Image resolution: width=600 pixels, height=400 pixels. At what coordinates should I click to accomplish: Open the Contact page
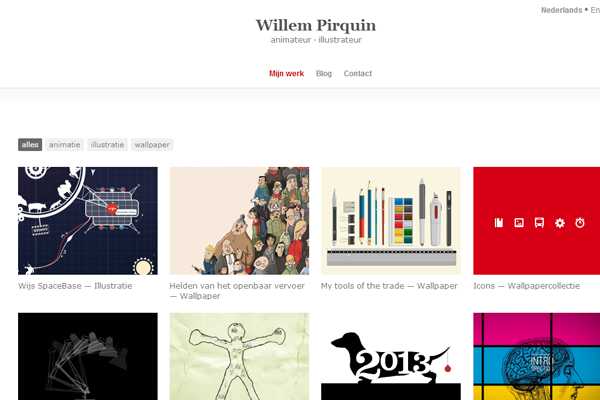click(x=358, y=73)
